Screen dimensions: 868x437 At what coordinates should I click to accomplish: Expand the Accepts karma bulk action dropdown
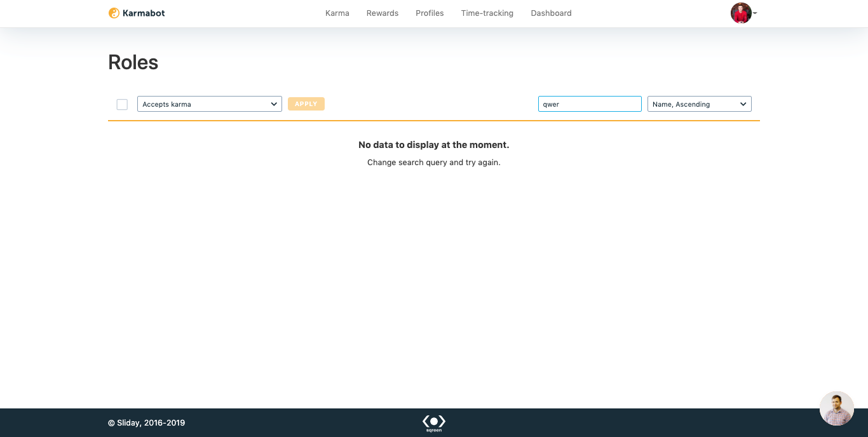[210, 104]
